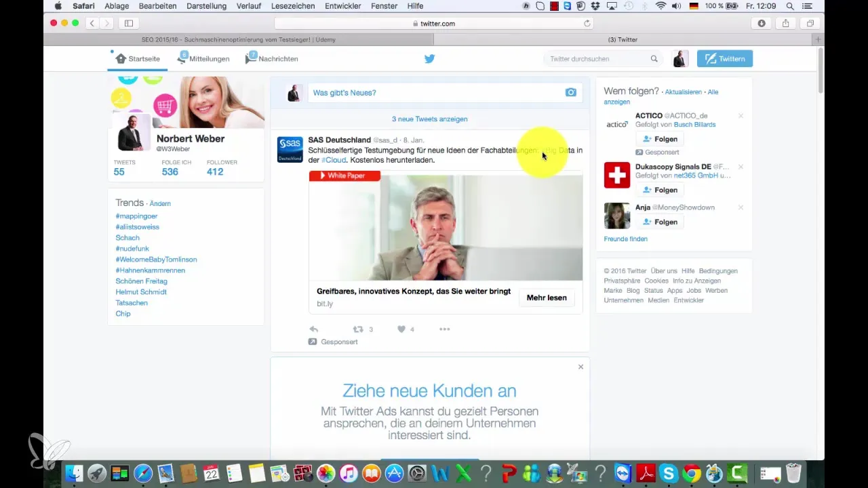Screen dimensions: 868x488
Task: Click the reply arrow icon under tweet
Action: coord(314,329)
